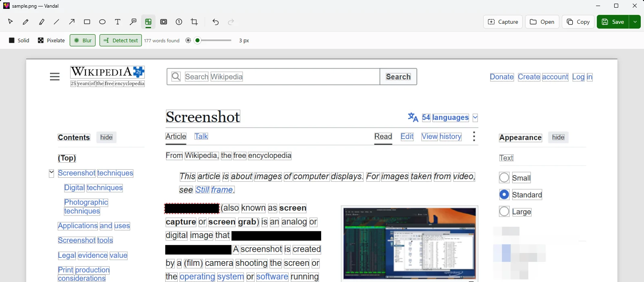
Task: Select the Large text radio button
Action: (x=504, y=211)
